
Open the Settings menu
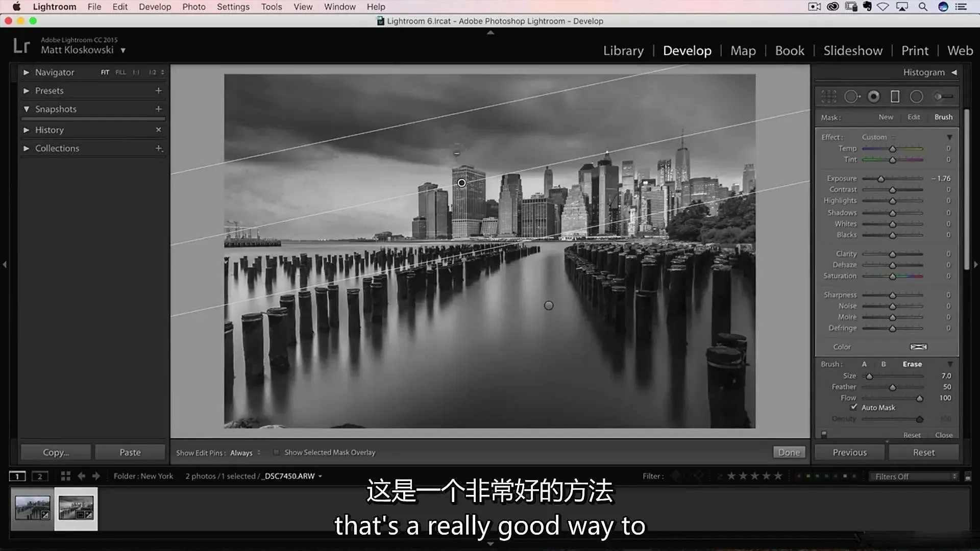(233, 7)
